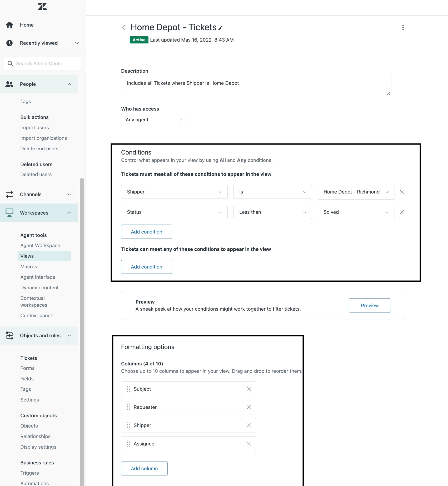The image size is (448, 486).
Task: Click the pencil icon to edit title
Action: tap(221, 28)
